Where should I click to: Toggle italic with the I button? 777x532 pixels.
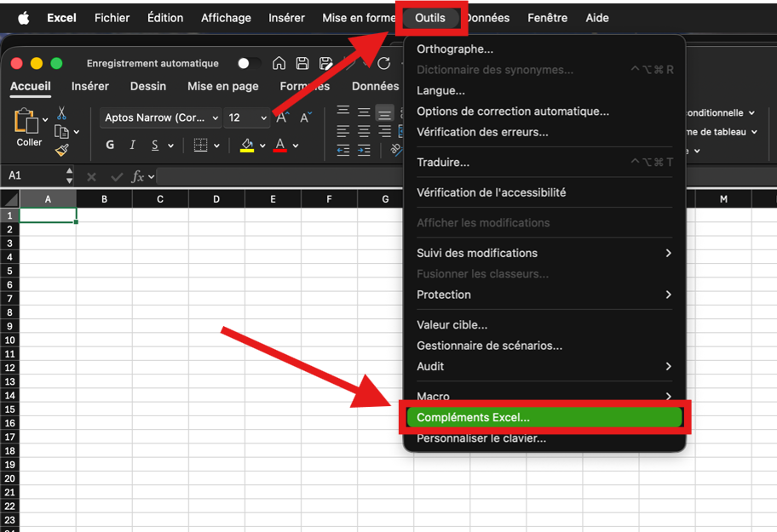pos(132,145)
